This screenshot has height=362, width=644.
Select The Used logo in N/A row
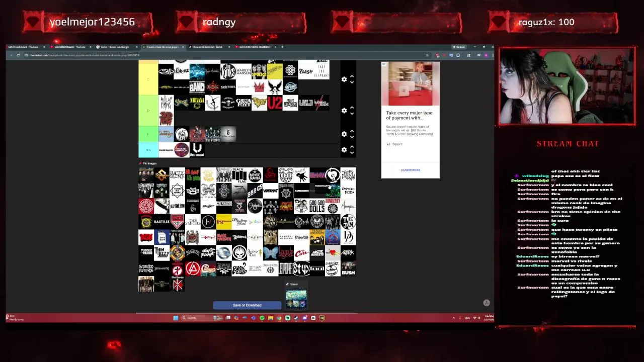(x=197, y=149)
